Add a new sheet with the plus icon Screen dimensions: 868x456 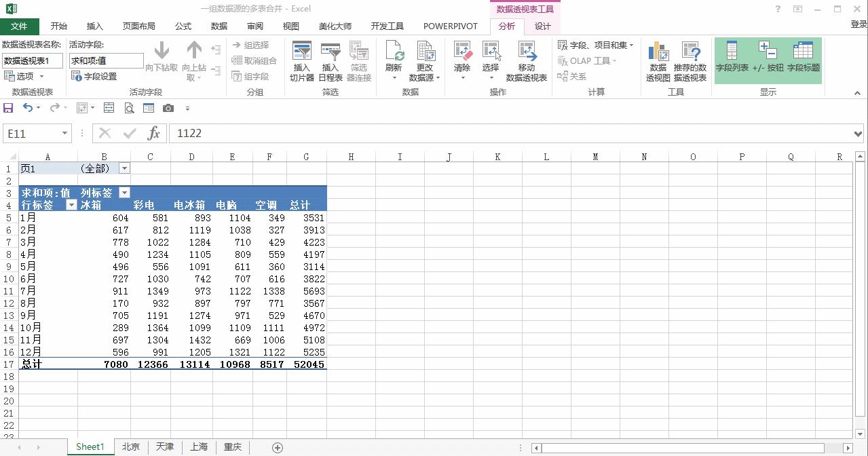pos(277,447)
